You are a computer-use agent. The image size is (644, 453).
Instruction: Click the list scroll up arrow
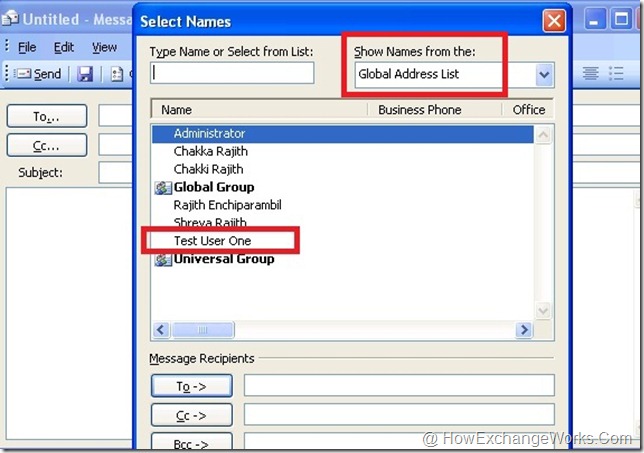(543, 136)
